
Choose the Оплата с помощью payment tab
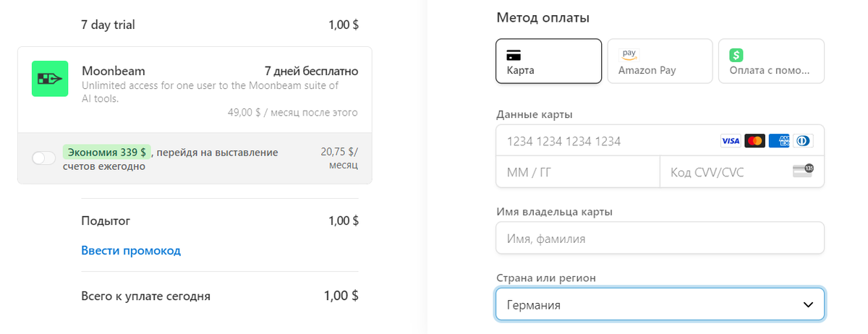[771, 61]
